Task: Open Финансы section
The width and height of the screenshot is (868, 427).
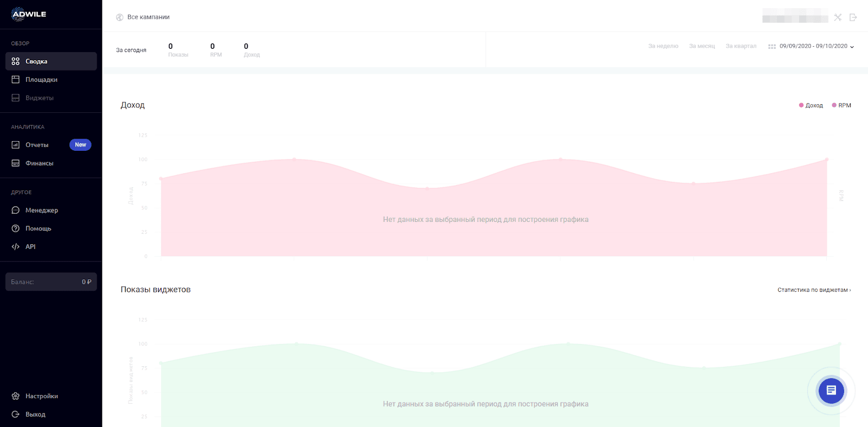Action: (39, 163)
